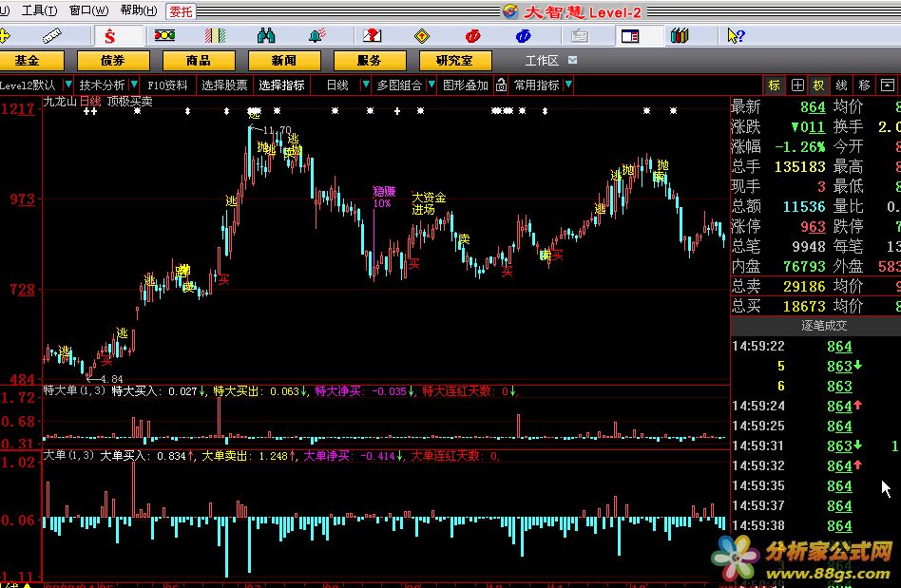Click the 总买 18673 value
This screenshot has height=588, width=901.
(x=804, y=307)
